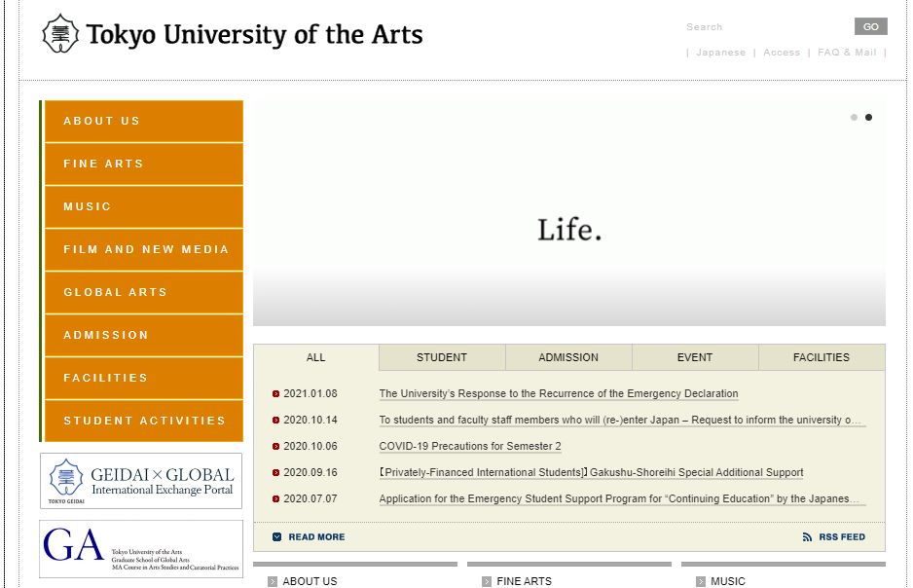Viewport: 913px width, 588px height.
Task: Open FACILITIES from the orange sidebar
Action: (144, 378)
